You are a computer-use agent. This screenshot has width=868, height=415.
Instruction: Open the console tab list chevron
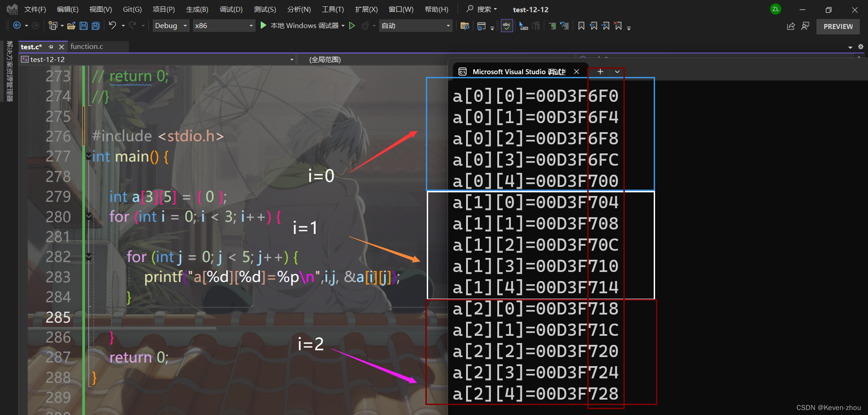pyautogui.click(x=617, y=72)
